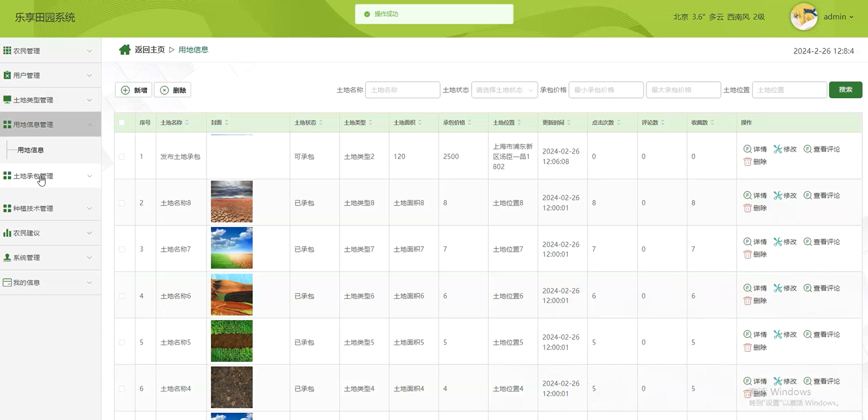The image size is (868, 420).
Task: Expand 土地承包管理 with its chevron
Action: point(90,176)
